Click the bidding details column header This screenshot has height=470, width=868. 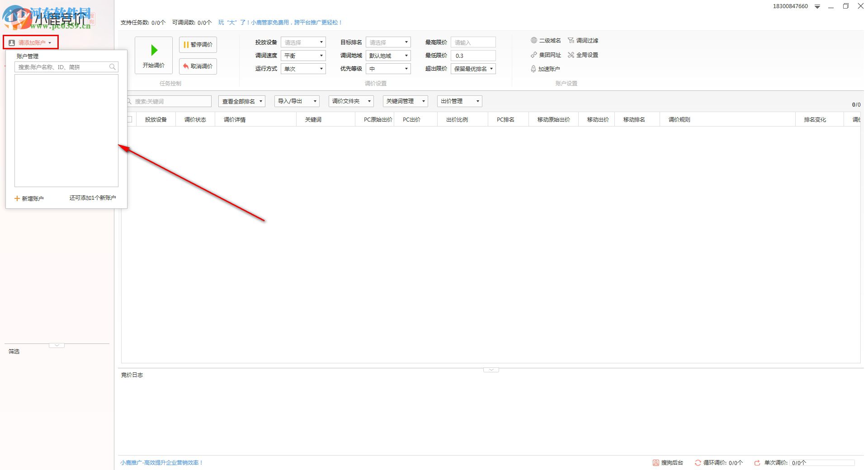256,120
